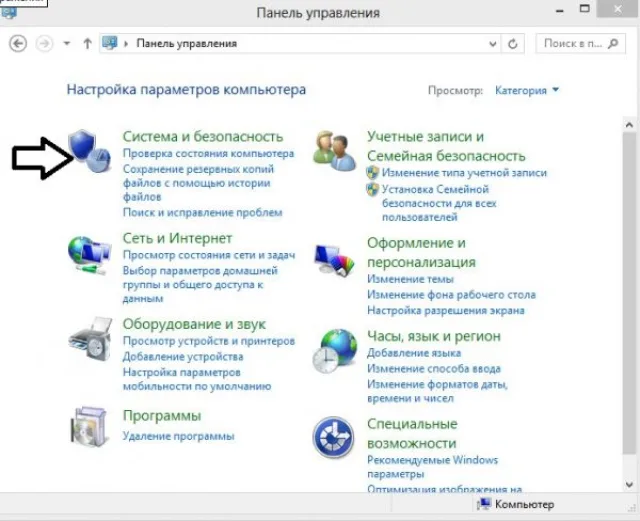Click the forward navigation arrow
Screen dimensions: 640x521
click(44, 43)
